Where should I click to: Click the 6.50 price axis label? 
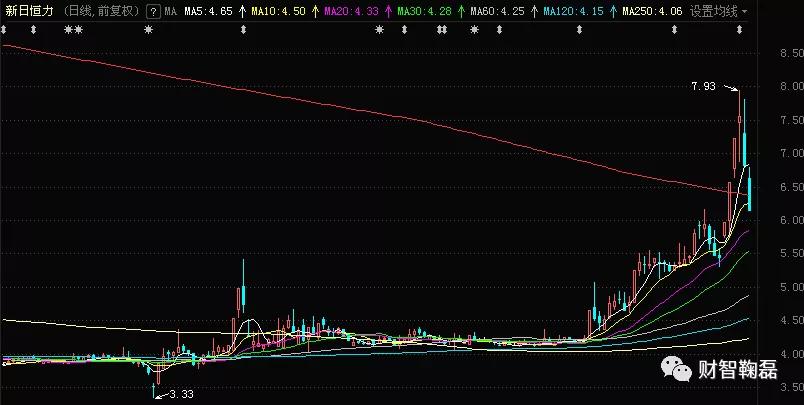pyautogui.click(x=791, y=187)
